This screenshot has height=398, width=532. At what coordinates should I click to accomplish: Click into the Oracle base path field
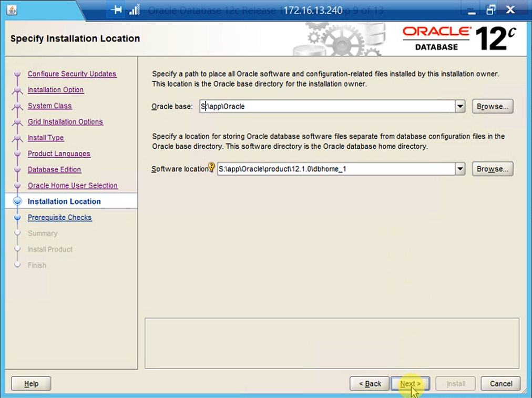[x=328, y=106]
